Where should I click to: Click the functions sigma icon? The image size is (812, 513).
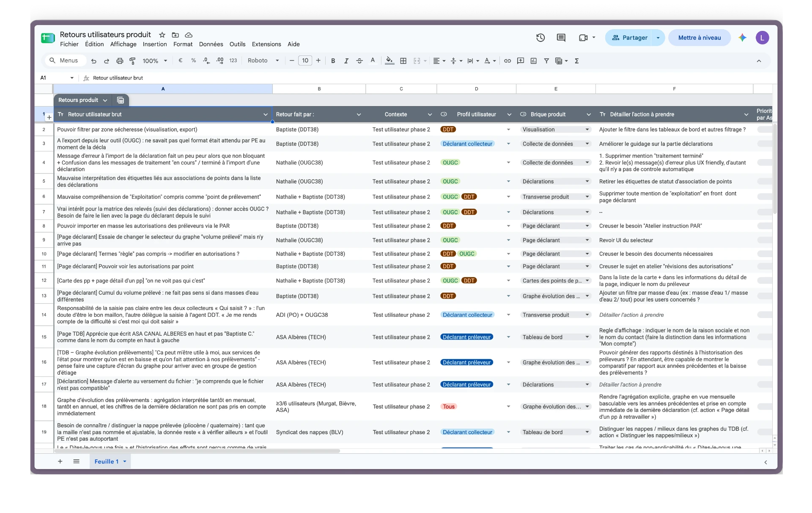pos(576,61)
